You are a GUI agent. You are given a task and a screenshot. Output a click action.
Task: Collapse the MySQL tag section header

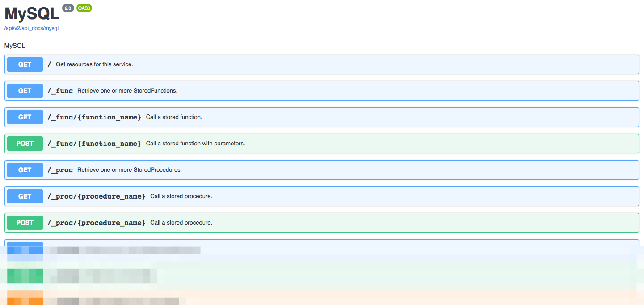(14, 45)
